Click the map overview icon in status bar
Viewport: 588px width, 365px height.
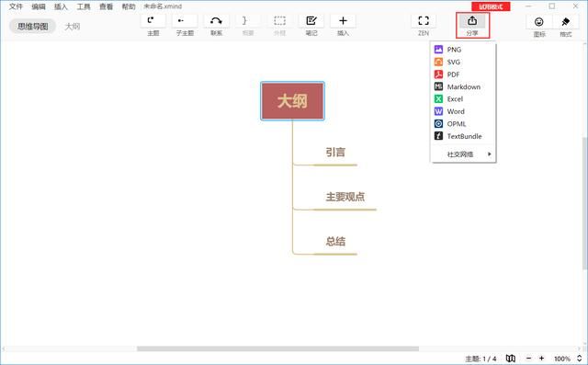[x=511, y=359]
